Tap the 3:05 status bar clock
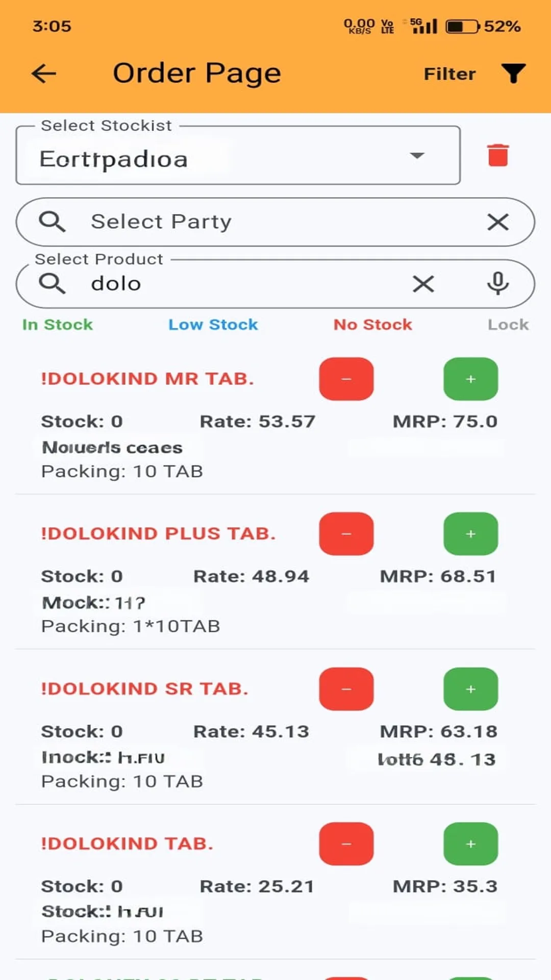The image size is (551, 980). point(52,26)
